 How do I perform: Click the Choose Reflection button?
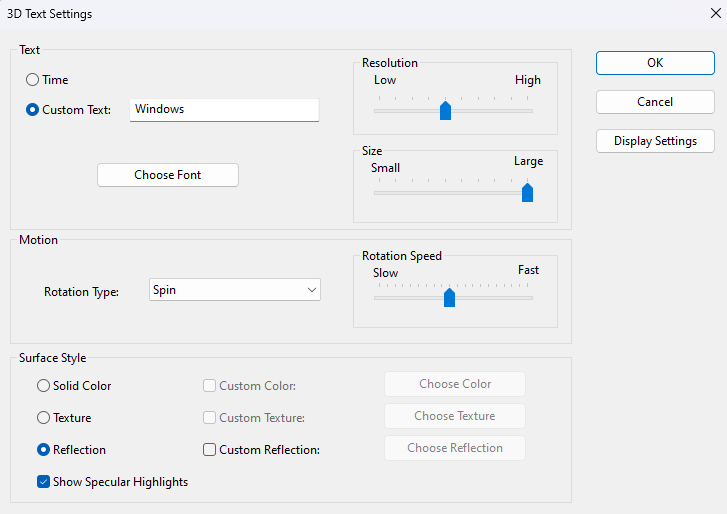click(455, 448)
